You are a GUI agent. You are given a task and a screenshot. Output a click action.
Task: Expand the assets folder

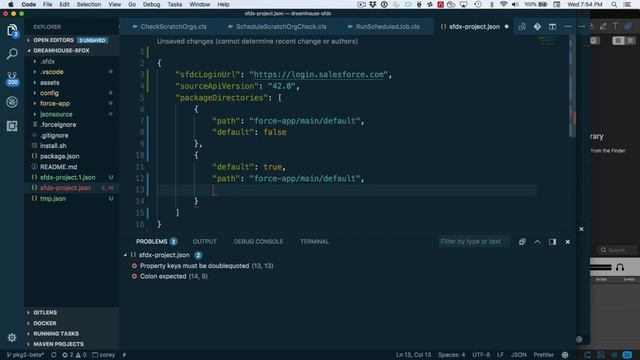[x=49, y=82]
